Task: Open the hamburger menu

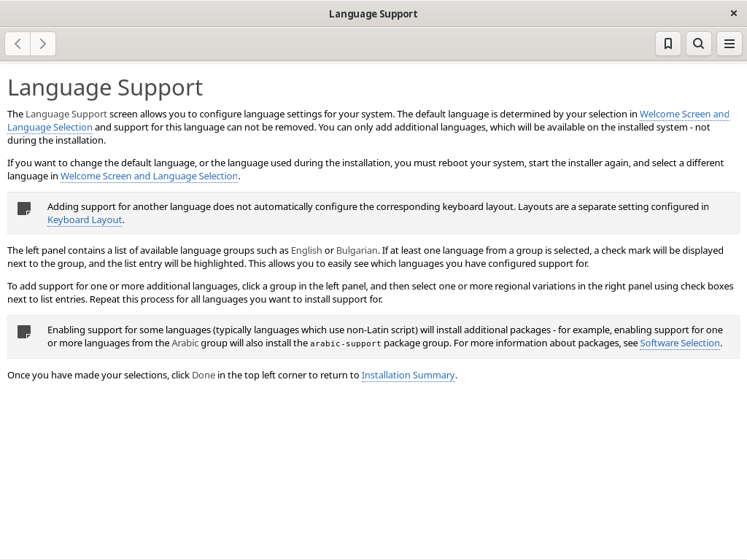Action: [x=729, y=44]
